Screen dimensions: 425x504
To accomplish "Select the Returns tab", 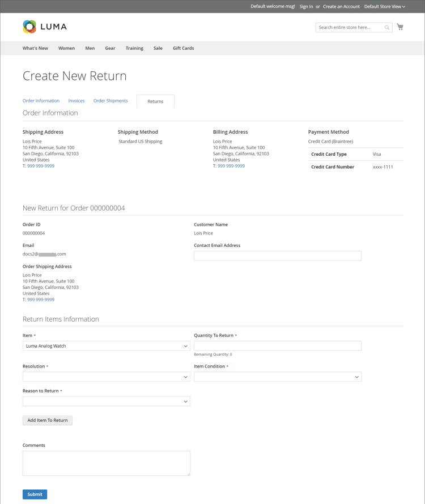I will pos(155,101).
